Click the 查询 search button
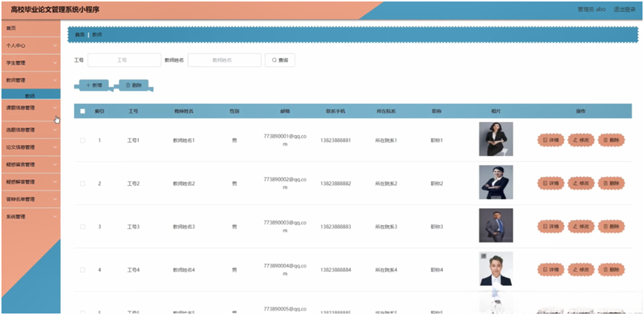This screenshot has height=315, width=644. [280, 60]
